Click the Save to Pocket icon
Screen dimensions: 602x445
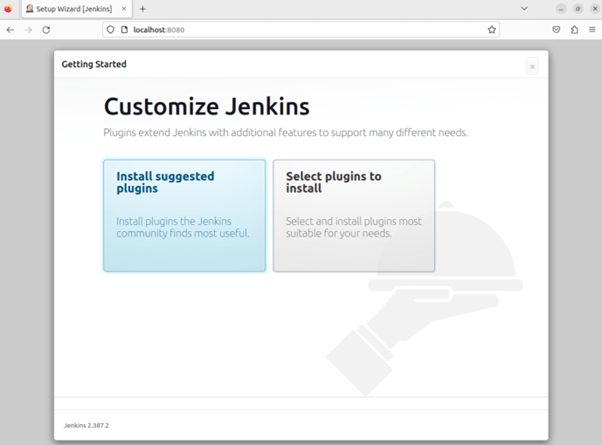pyautogui.click(x=557, y=30)
